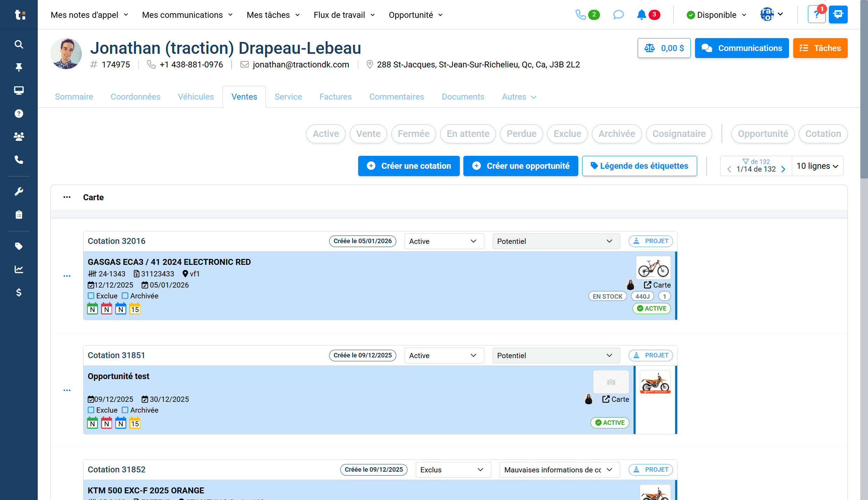Click the dollar sign icon in sidebar
Image resolution: width=868 pixels, height=500 pixels.
(19, 292)
